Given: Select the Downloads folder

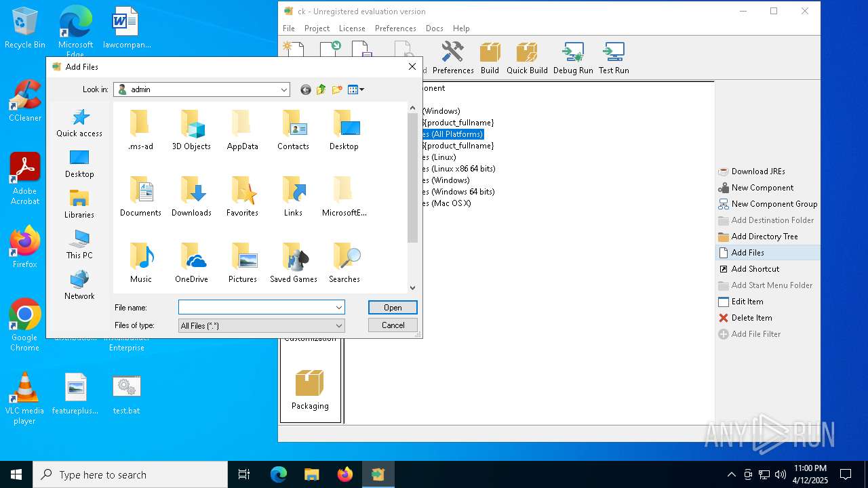Looking at the screenshot, I should pyautogui.click(x=191, y=197).
